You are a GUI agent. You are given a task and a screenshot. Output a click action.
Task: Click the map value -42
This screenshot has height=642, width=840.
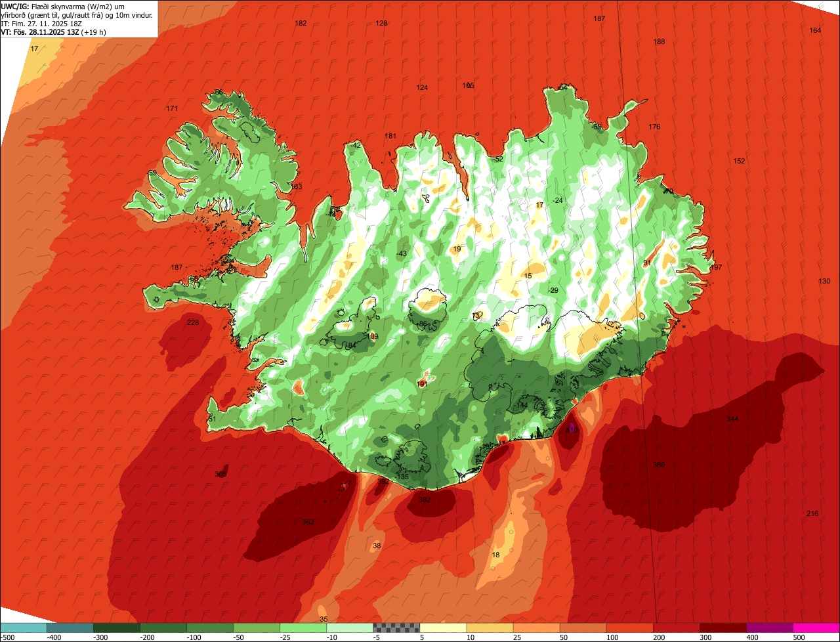tap(356, 145)
